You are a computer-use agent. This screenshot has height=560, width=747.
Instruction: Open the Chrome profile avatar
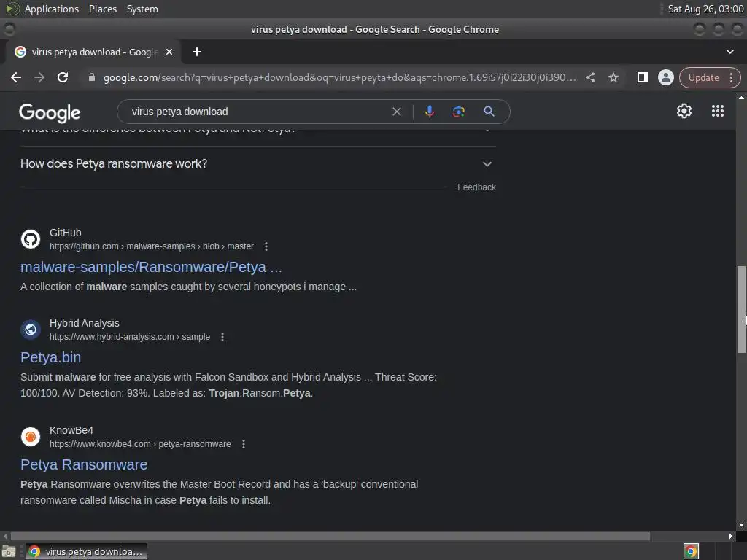click(x=665, y=77)
